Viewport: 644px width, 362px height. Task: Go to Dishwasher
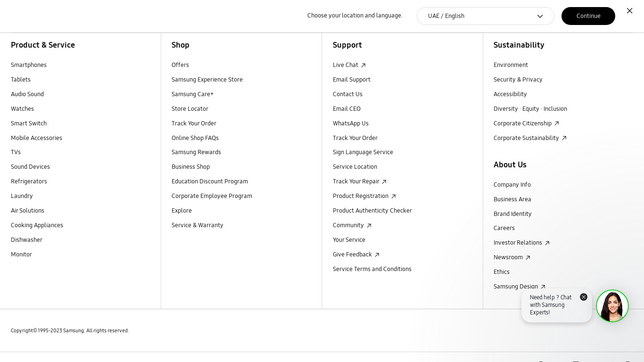click(x=26, y=240)
